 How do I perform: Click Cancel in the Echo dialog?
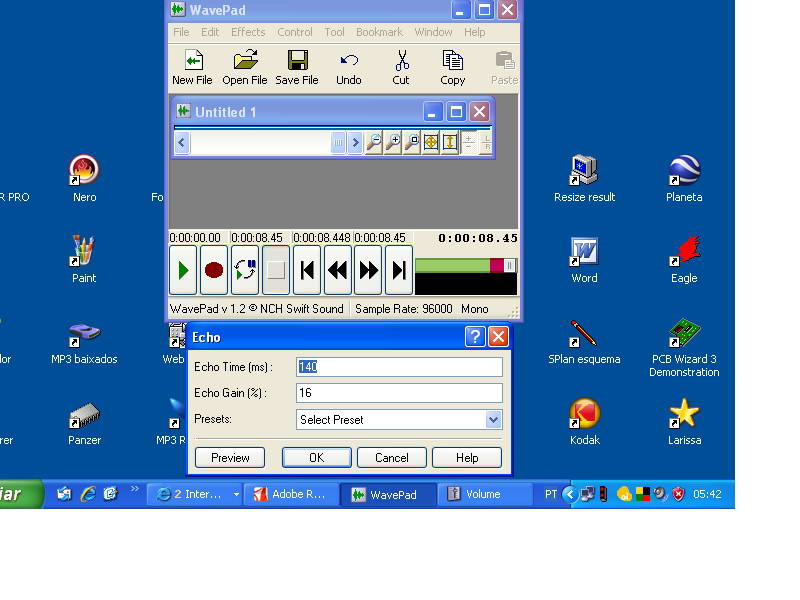coord(392,458)
